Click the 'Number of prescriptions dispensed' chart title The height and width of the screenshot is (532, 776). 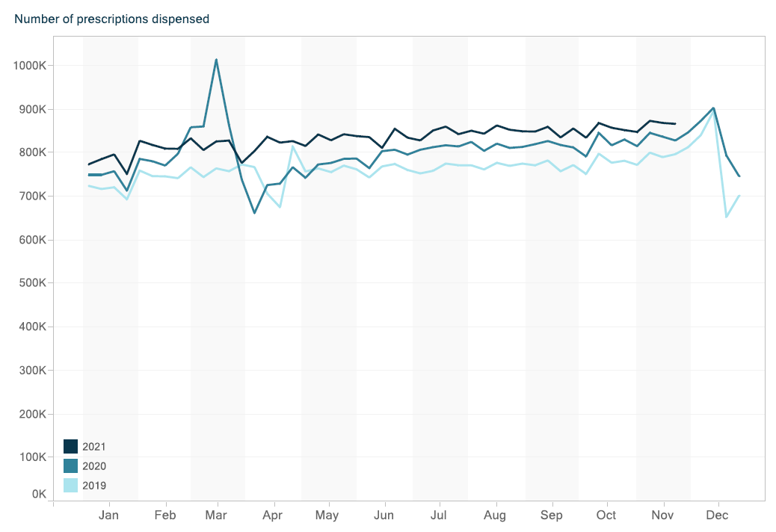[x=112, y=19]
